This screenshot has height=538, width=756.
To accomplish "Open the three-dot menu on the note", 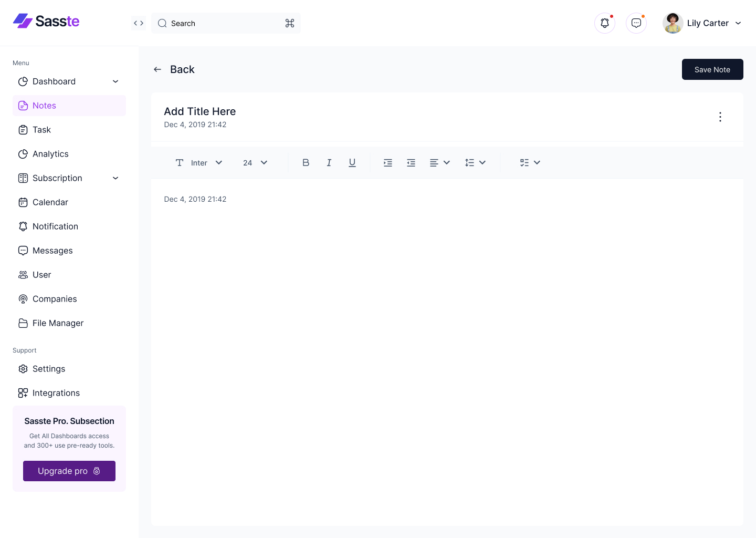I will 720,117.
